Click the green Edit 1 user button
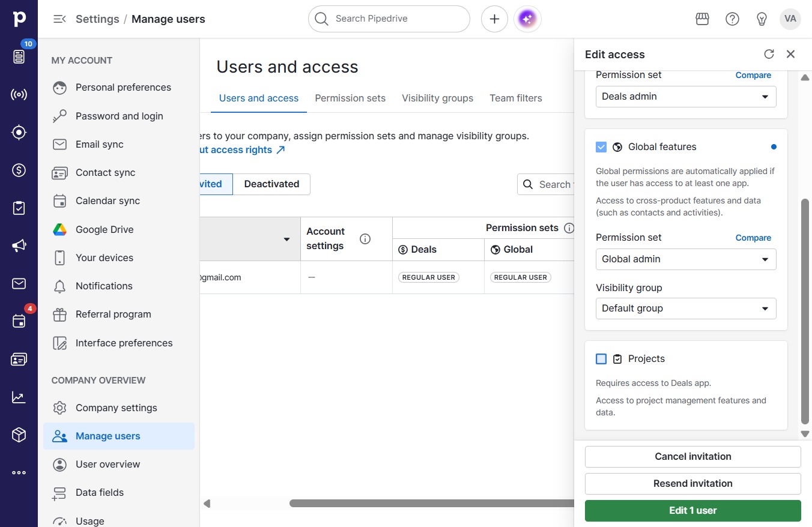This screenshot has height=527, width=812. pyautogui.click(x=693, y=511)
